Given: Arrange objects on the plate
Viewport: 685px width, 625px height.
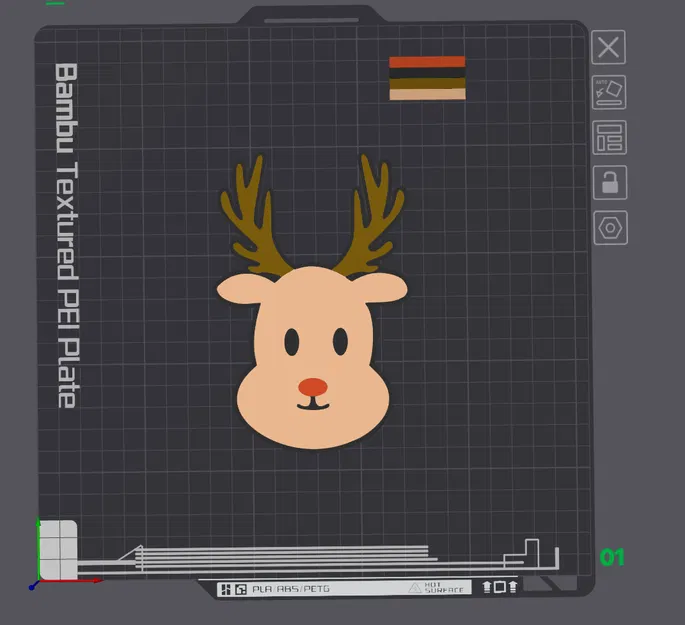Looking at the screenshot, I should pos(609,138).
